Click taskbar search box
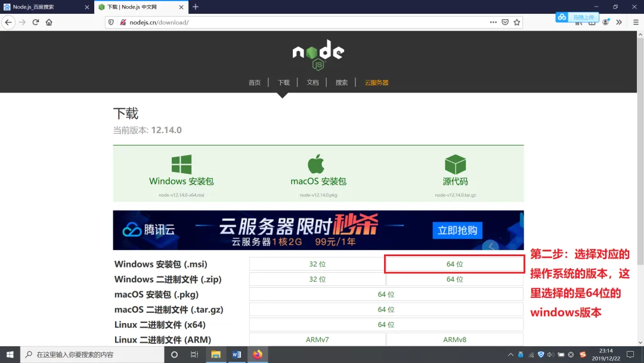The height and width of the screenshot is (363, 644). [92, 355]
